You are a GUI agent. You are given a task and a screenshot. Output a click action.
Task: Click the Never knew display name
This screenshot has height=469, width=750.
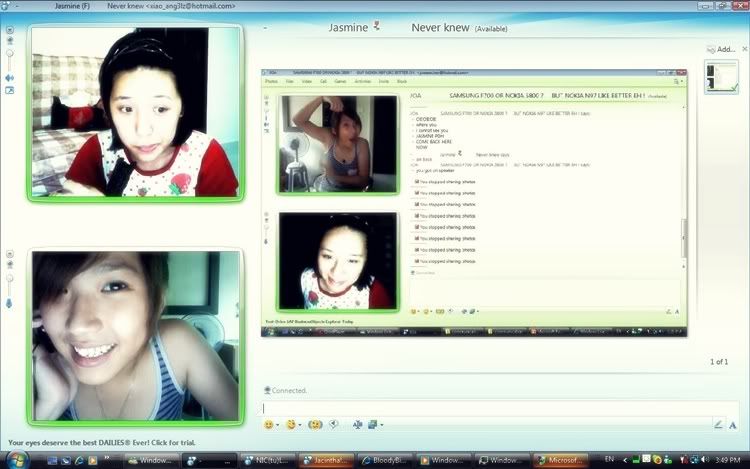(x=440, y=28)
